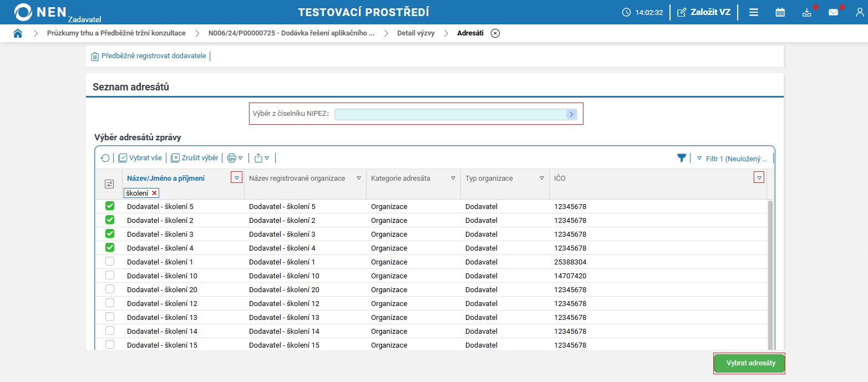This screenshot has height=382, width=868.
Task: Open the hamburger menu icon
Action: tap(754, 12)
